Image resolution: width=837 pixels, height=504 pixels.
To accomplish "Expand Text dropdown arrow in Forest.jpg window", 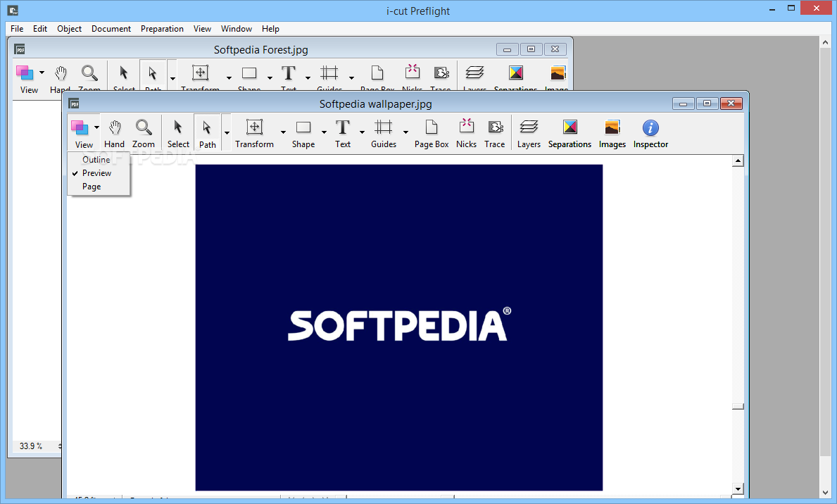I will tap(308, 78).
